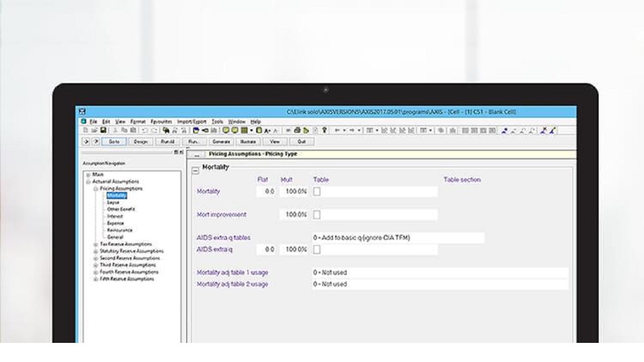
Task: Select Lapse in the assumption tree
Action: coord(113,203)
